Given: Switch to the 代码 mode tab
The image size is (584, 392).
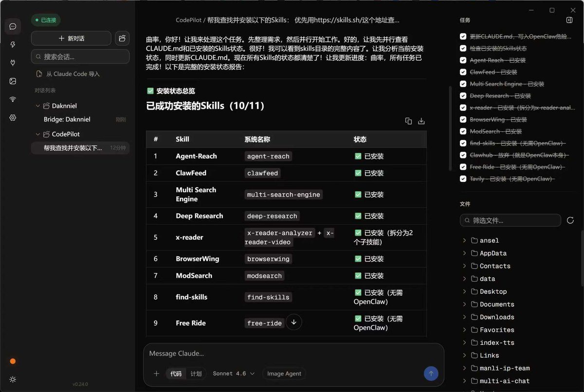Looking at the screenshot, I should [176, 374].
